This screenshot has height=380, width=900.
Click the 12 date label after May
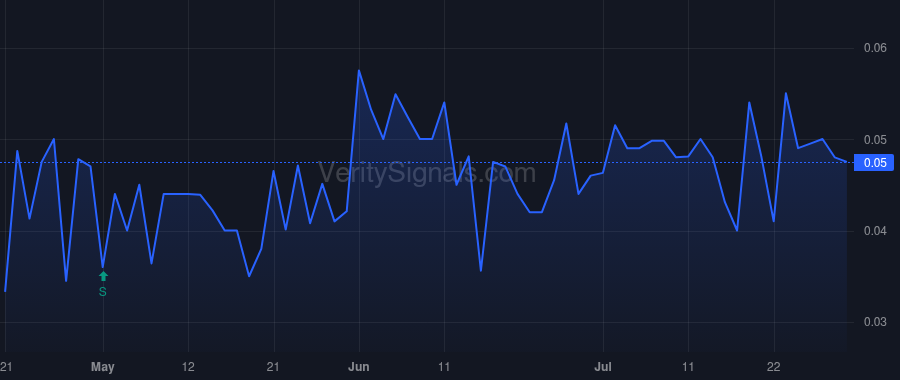point(188,367)
